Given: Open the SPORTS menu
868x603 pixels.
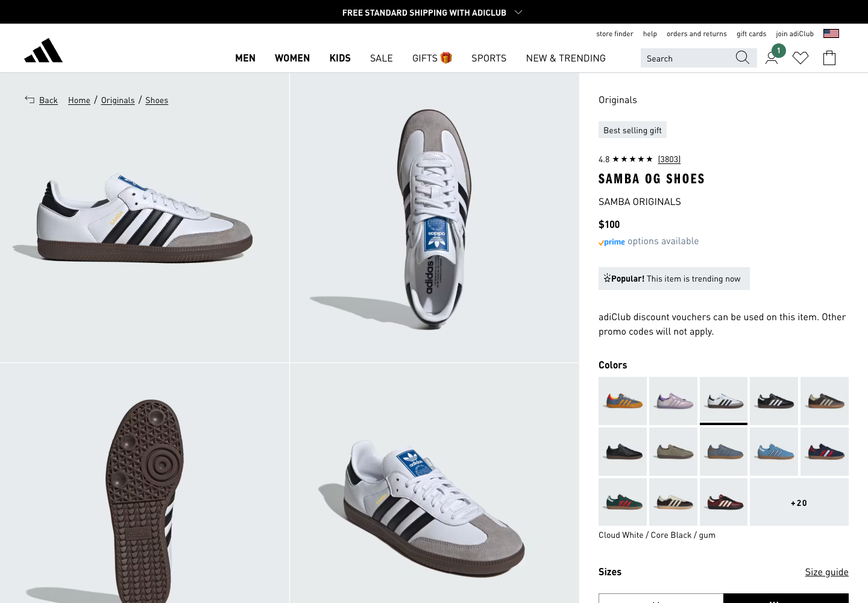Looking at the screenshot, I should pyautogui.click(x=489, y=58).
